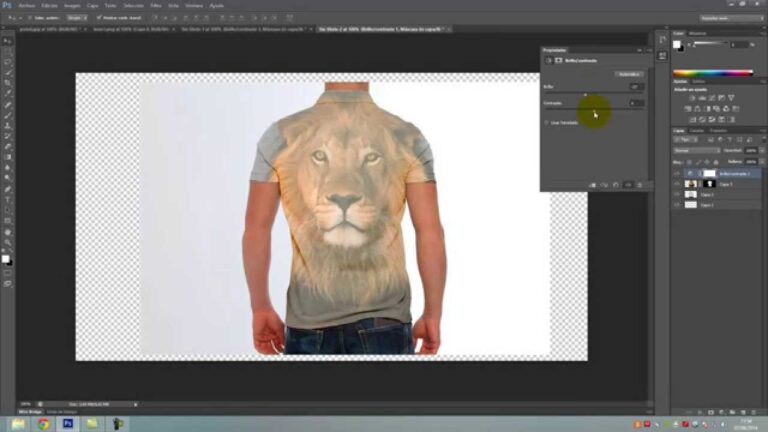Switch to the Estilos tab
This screenshot has width=768, height=432.
[698, 81]
